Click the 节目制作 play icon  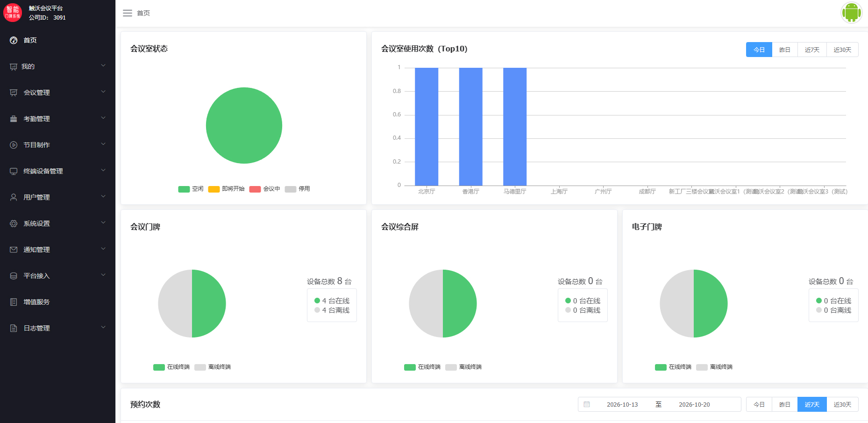click(14, 145)
